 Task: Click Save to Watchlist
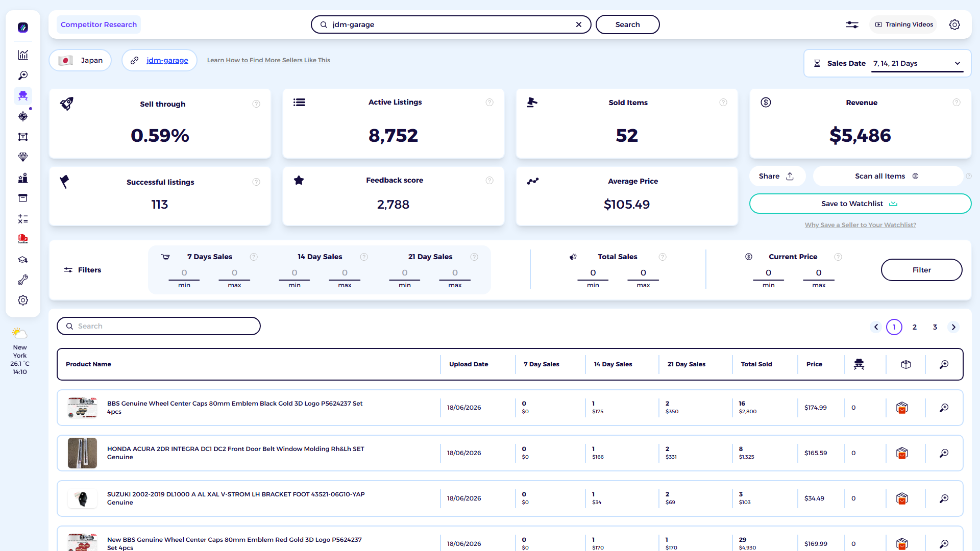click(x=860, y=204)
